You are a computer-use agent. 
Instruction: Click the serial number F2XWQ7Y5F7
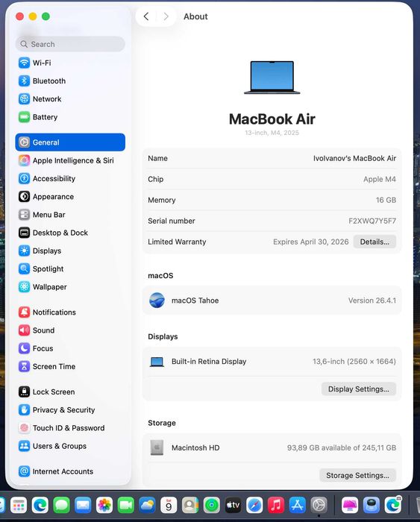pyautogui.click(x=372, y=221)
